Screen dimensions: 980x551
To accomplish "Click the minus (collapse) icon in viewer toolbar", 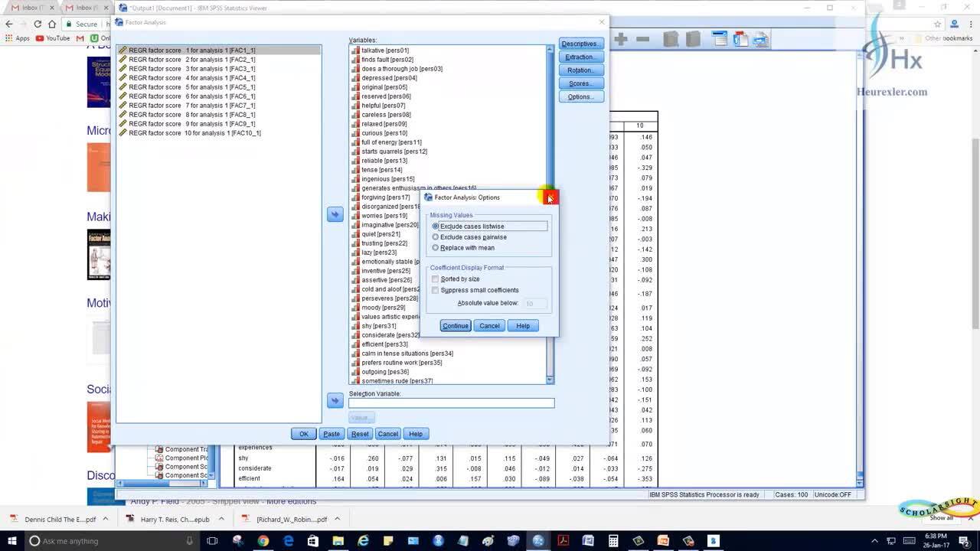I will pos(643,39).
